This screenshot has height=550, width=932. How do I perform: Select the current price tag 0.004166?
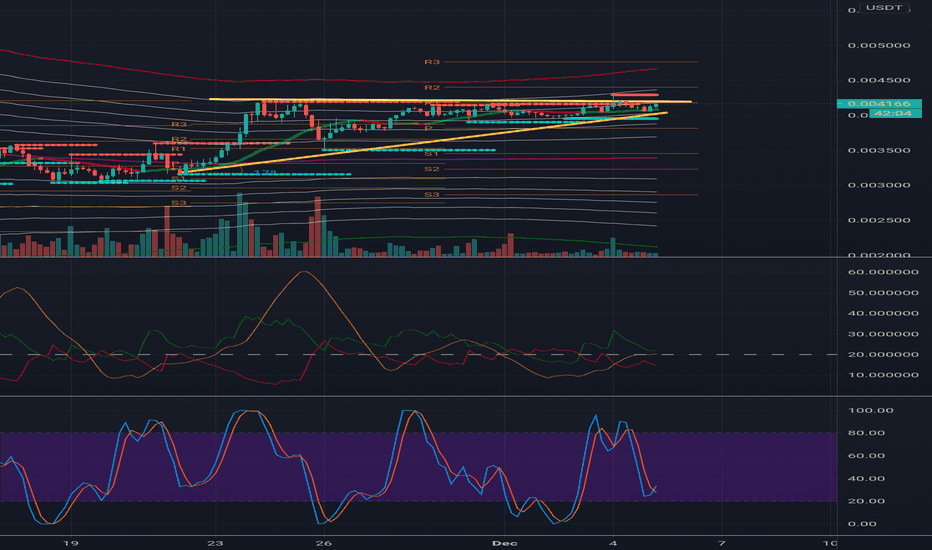(x=879, y=103)
